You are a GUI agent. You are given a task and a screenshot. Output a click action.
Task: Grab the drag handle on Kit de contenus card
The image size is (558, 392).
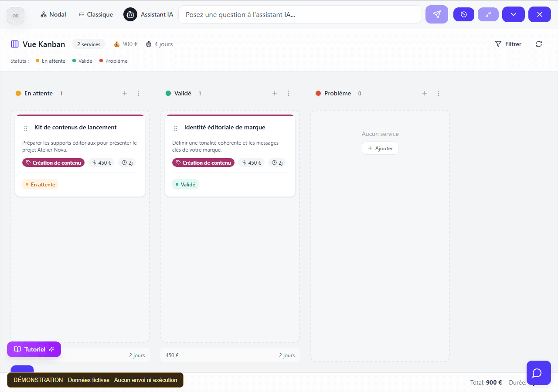26,128
